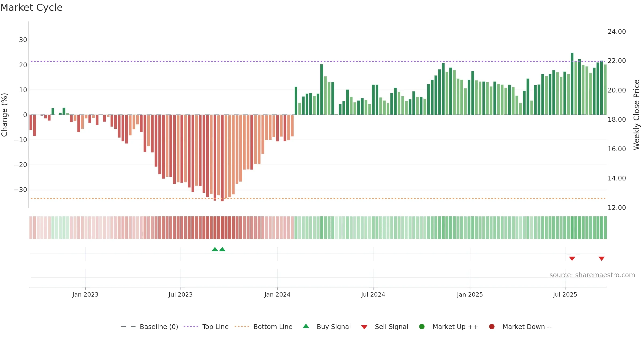The height and width of the screenshot is (362, 644).
Task: Select the sell signal marker near Jul 2025
Action: pos(572,258)
